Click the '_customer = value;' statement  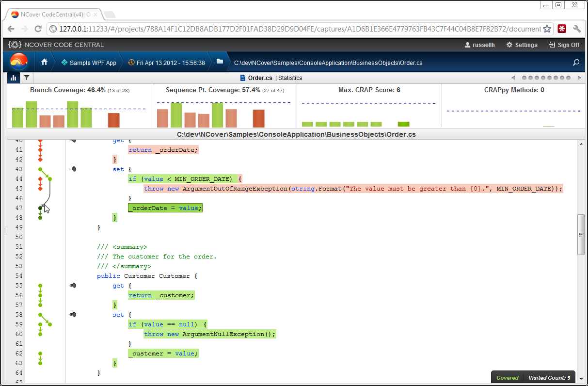point(163,354)
